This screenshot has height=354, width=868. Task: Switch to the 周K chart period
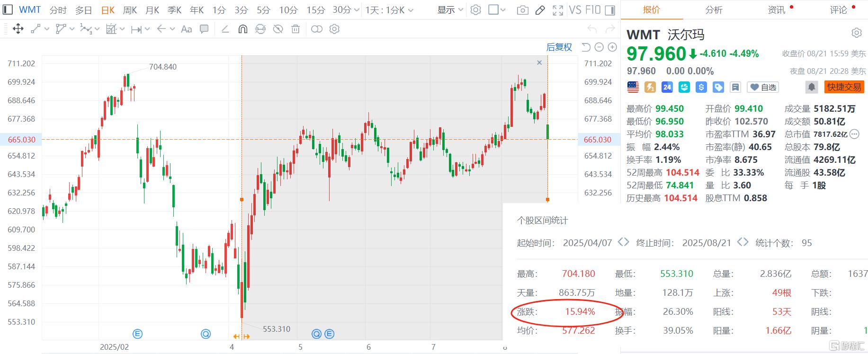130,10
